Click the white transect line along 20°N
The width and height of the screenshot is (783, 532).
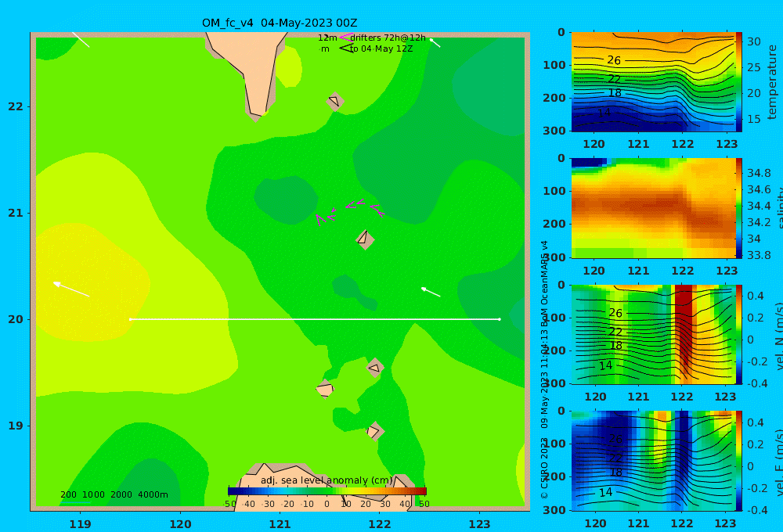(315, 319)
